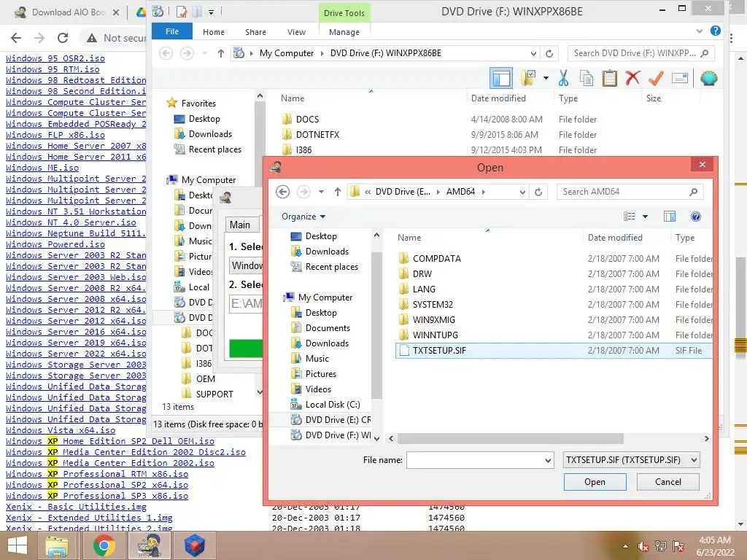Image resolution: width=747 pixels, height=560 pixels.
Task: Refresh the DVD Drive (F:) Explorer address bar
Action: point(549,53)
